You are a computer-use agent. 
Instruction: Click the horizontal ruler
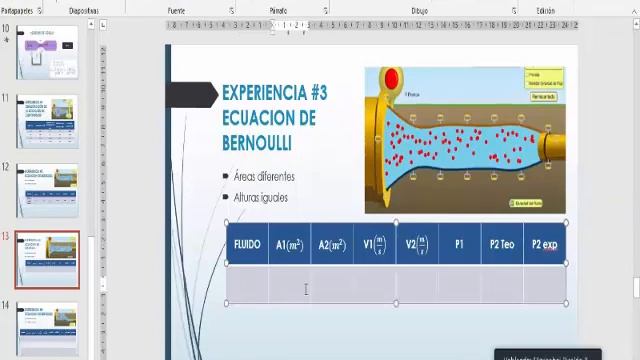pos(372,25)
